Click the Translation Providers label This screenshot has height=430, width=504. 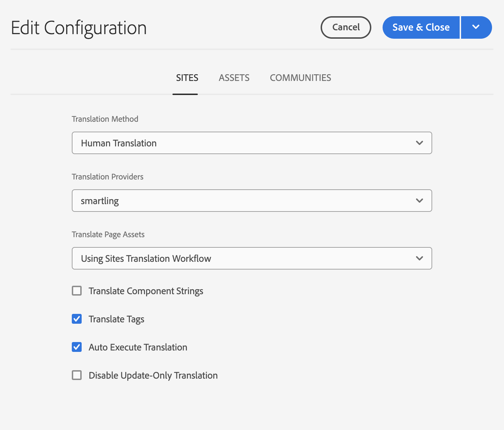point(108,177)
